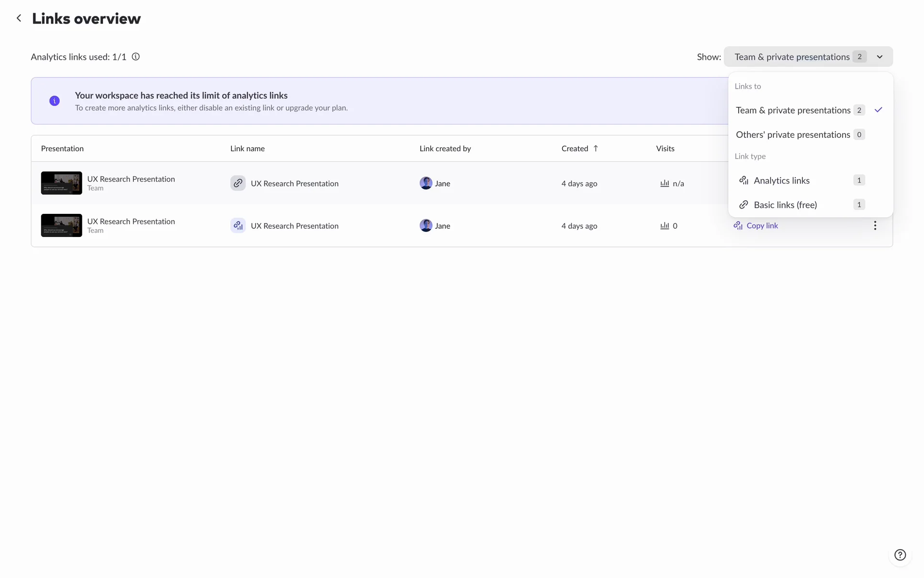The width and height of the screenshot is (924, 578).
Task: Click the purple info icon in banner
Action: [54, 101]
